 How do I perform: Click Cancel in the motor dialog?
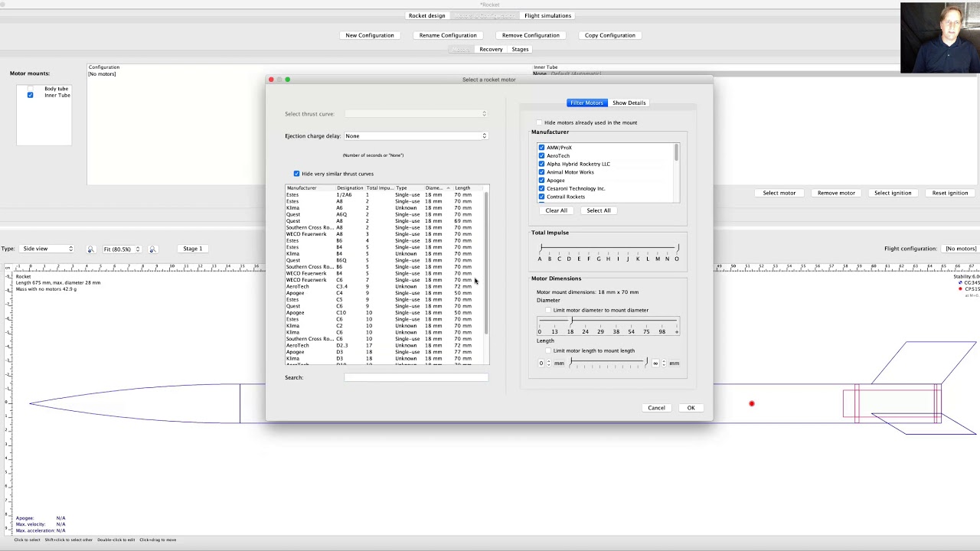pos(656,408)
